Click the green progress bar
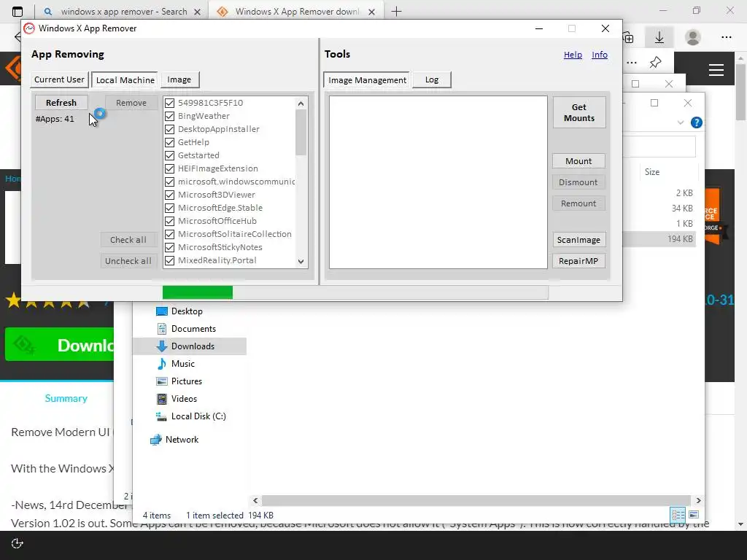The width and height of the screenshot is (747, 560). coord(197,292)
